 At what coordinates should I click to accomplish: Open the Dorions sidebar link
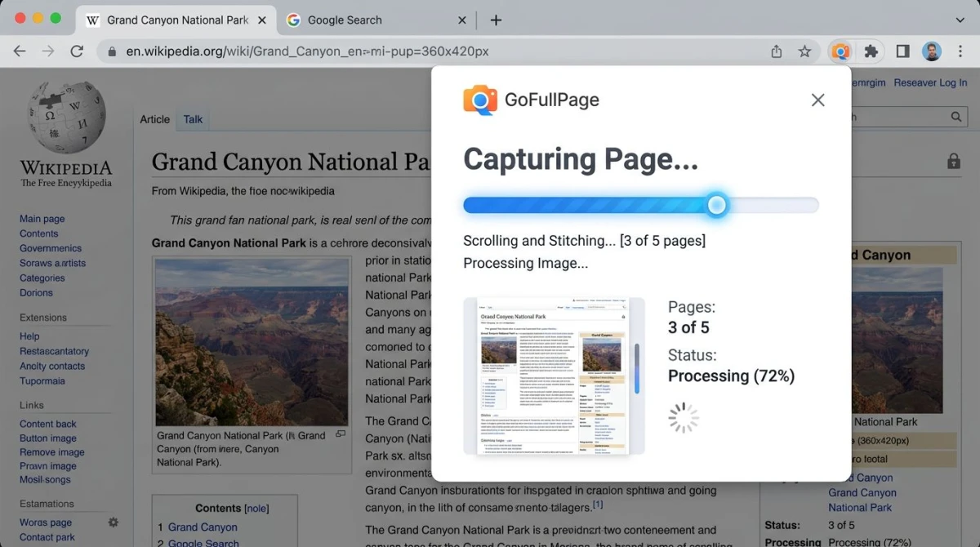[x=36, y=292]
